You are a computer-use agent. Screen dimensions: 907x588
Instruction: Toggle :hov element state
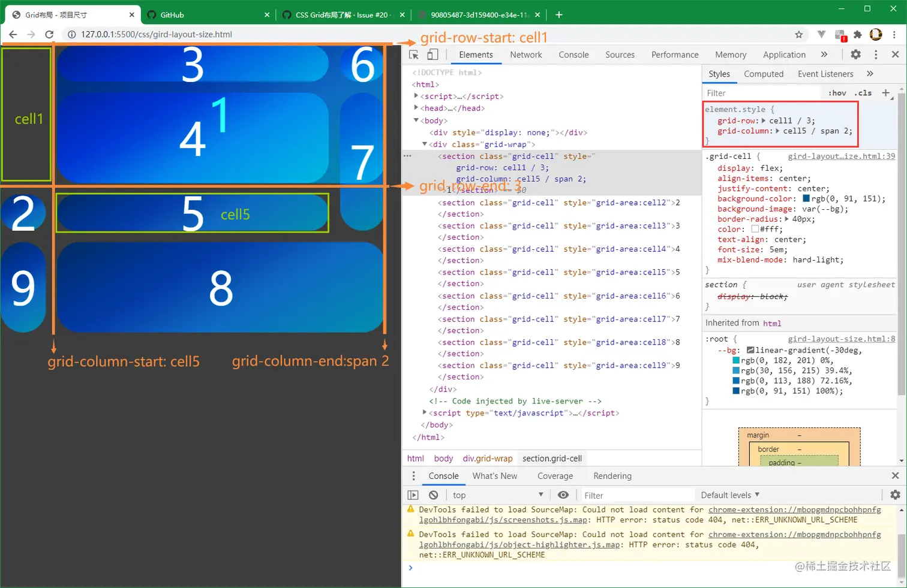837,93
